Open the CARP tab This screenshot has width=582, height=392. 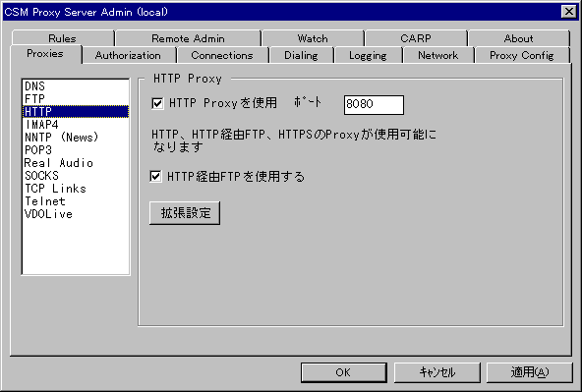pyautogui.click(x=416, y=38)
